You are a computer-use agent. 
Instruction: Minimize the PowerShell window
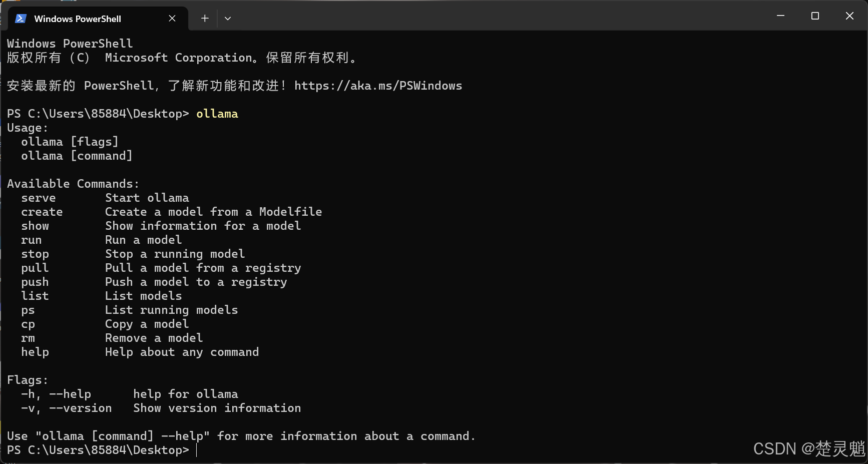click(780, 16)
